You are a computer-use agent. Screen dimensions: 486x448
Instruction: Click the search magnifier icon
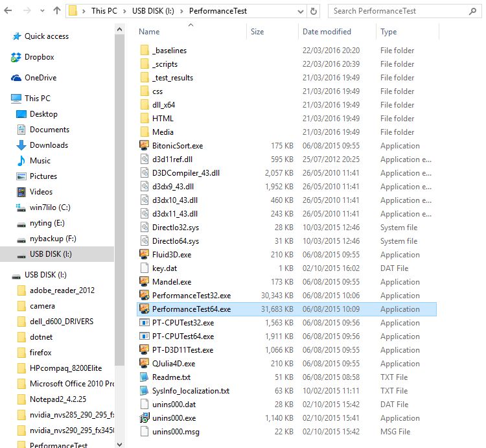tap(472, 12)
